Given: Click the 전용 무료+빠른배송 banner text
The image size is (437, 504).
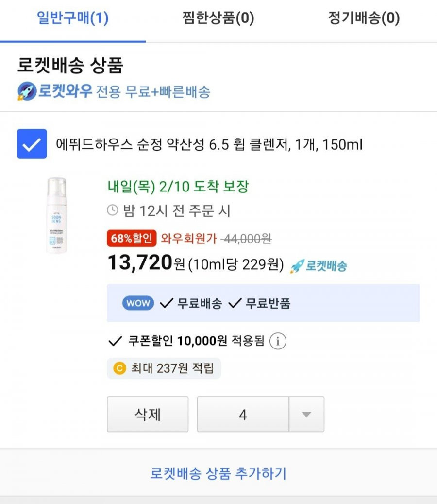Looking at the screenshot, I should pyautogui.click(x=153, y=92).
